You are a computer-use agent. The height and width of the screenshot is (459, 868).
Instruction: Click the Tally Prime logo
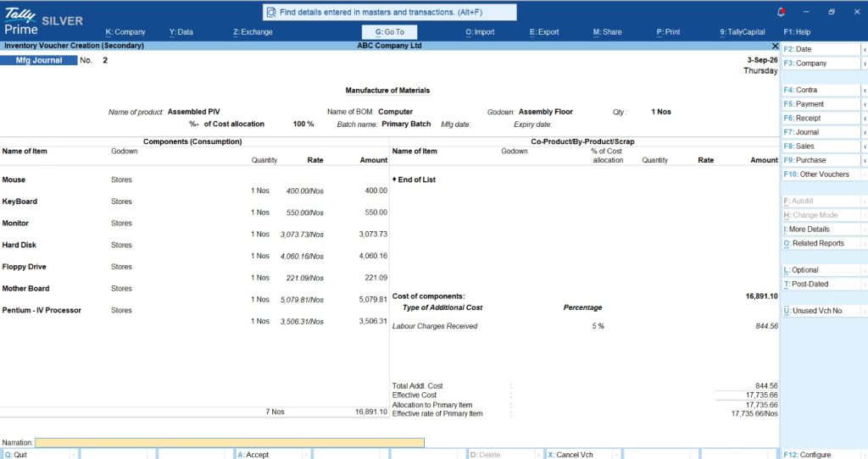pyautogui.click(x=21, y=21)
